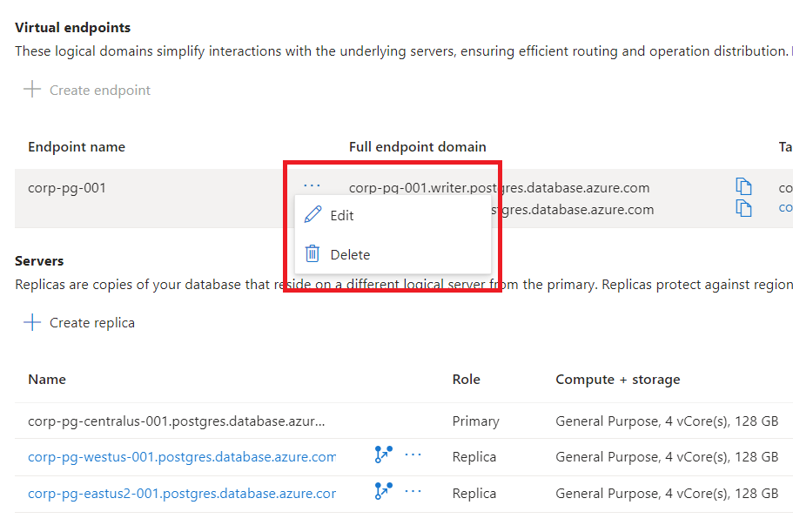Click the Name column header in Servers

[47, 380]
